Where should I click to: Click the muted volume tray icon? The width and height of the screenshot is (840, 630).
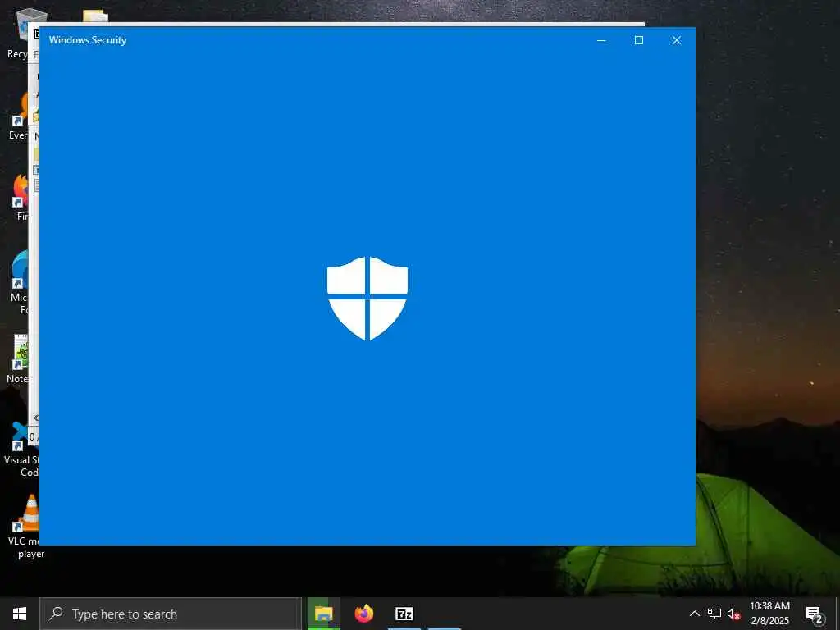[x=733, y=614]
